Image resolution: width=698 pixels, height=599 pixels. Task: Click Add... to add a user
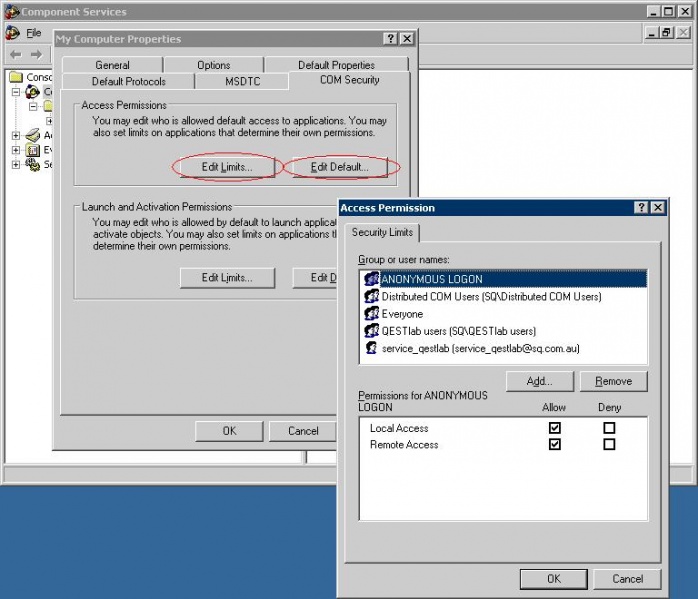[x=539, y=381]
